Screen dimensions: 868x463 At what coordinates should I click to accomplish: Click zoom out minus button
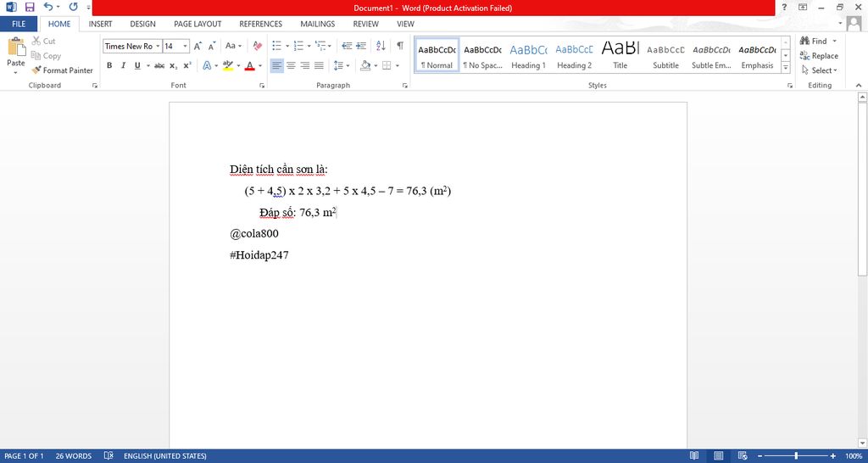pyautogui.click(x=760, y=456)
